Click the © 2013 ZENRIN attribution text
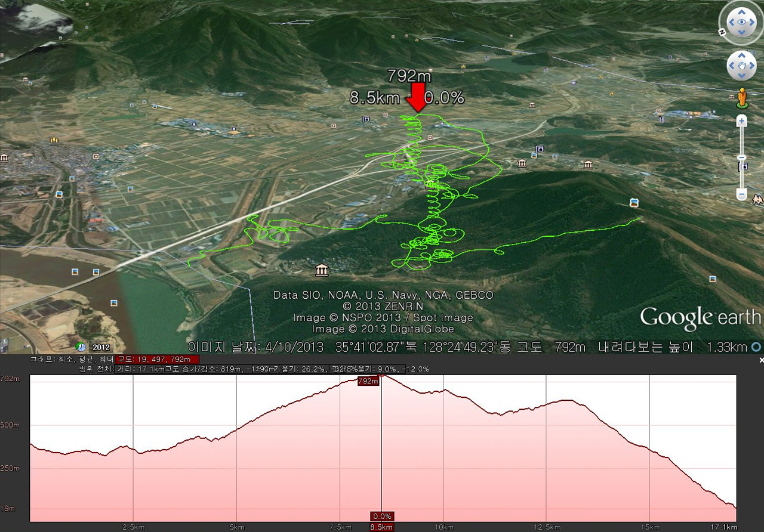The height and width of the screenshot is (532, 764). [383, 307]
